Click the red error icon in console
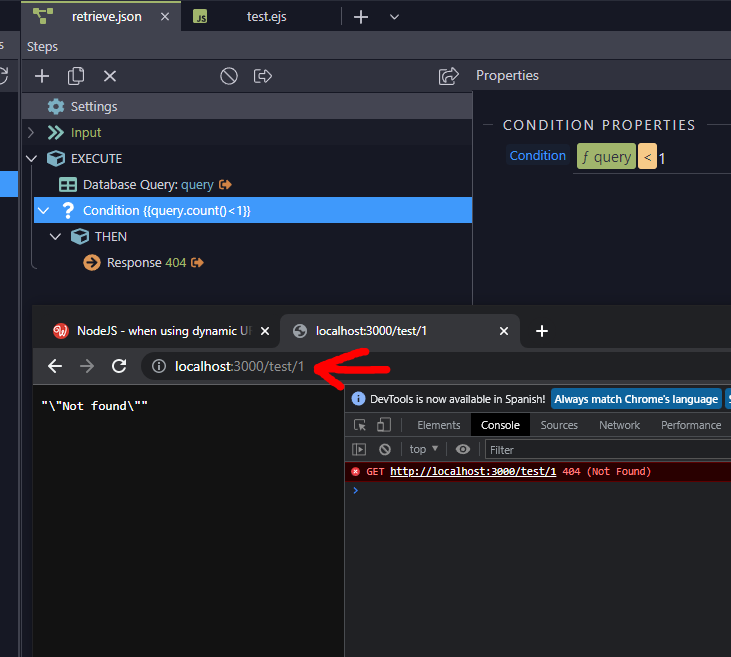The image size is (731, 657). point(355,471)
